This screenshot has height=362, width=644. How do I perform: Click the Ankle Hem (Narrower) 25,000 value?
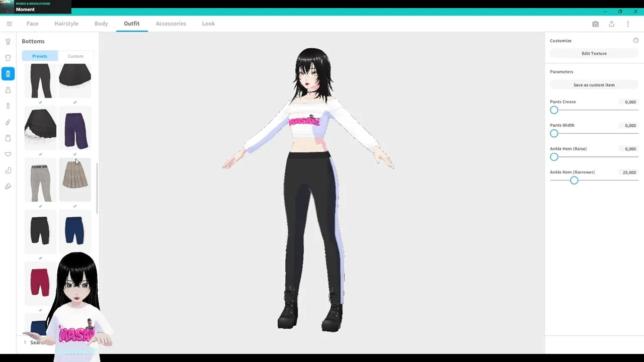[x=629, y=172]
